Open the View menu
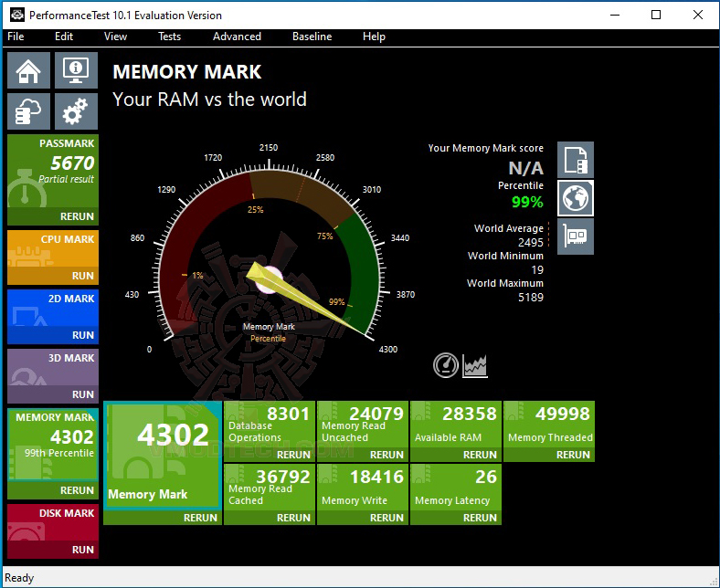This screenshot has width=720, height=588. click(x=115, y=37)
